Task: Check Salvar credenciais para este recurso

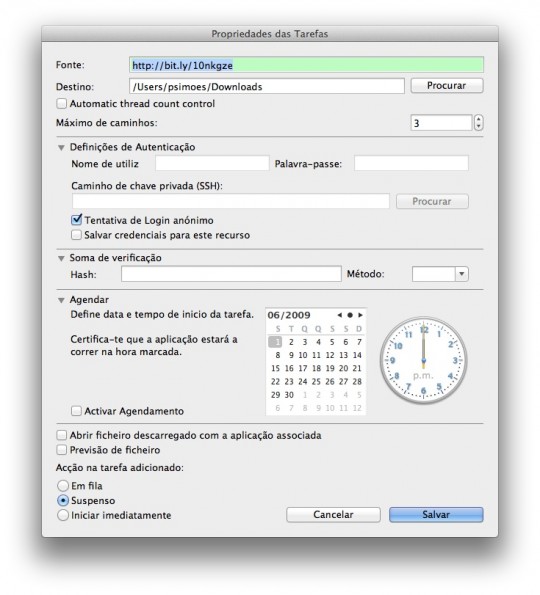Action: (x=76, y=235)
